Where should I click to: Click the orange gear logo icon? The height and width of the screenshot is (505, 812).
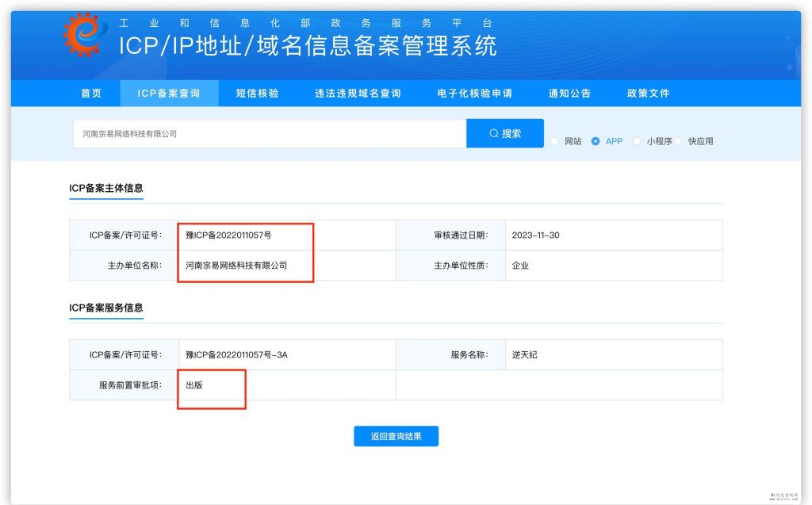pos(86,36)
